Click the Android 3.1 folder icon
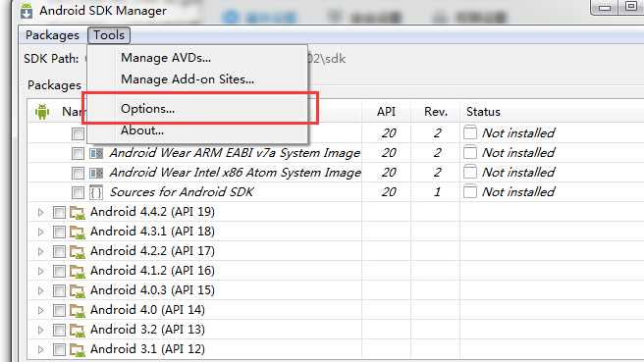Image resolution: width=644 pixels, height=362 pixels. 78,349
